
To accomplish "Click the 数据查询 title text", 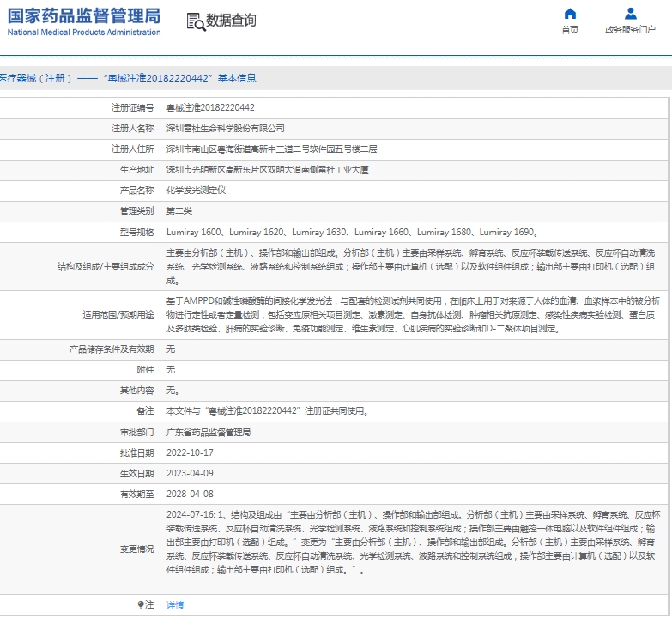I will [231, 20].
